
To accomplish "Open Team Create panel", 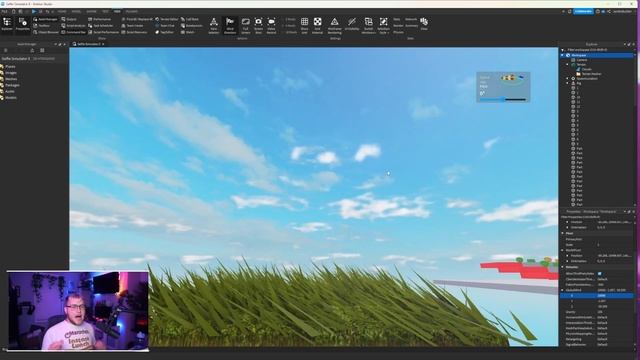I will 132,25.
